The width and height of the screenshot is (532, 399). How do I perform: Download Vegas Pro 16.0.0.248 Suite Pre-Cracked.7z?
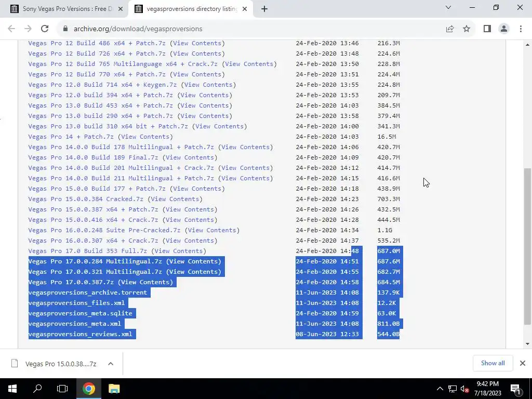104,230
